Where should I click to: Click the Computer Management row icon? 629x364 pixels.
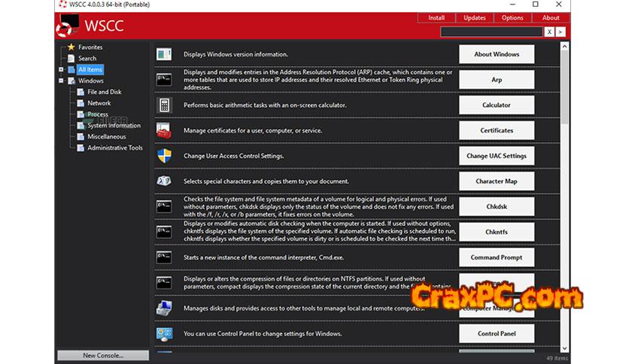(164, 308)
